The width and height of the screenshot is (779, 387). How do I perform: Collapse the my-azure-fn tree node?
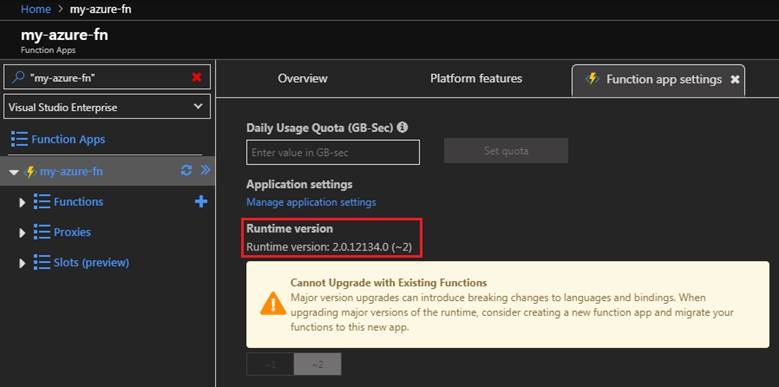point(14,172)
